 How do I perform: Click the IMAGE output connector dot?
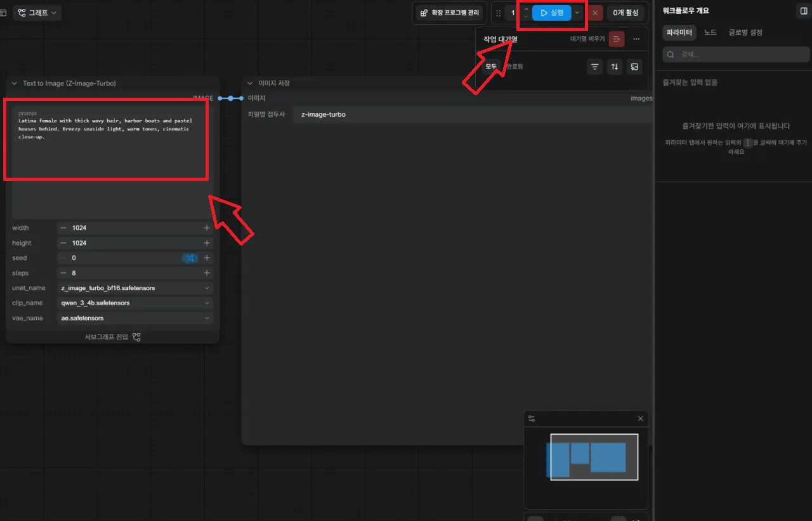[220, 98]
